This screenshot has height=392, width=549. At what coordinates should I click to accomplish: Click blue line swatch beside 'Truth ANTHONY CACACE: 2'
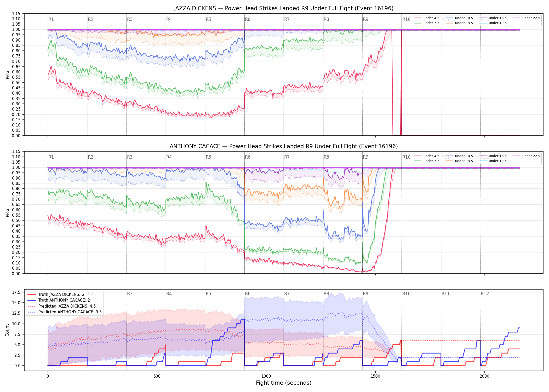click(31, 300)
